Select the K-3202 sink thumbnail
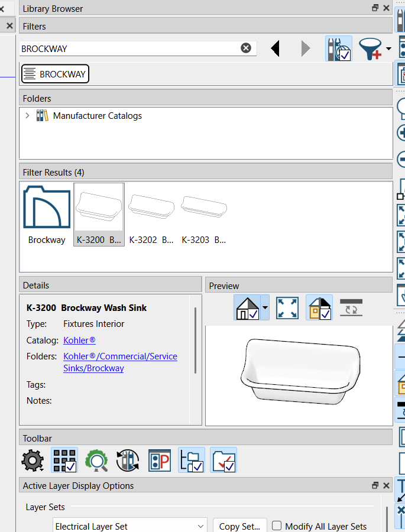This screenshot has height=532, width=405. tap(151, 213)
